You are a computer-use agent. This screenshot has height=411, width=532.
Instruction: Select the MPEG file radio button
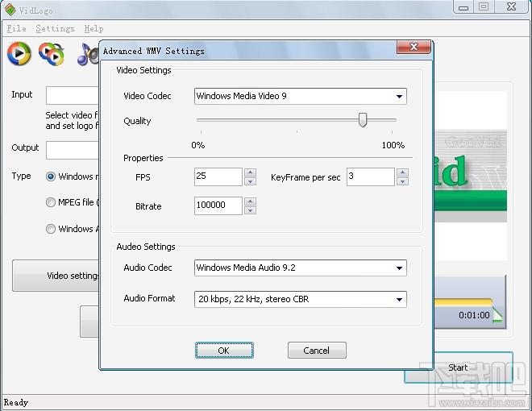coord(51,202)
